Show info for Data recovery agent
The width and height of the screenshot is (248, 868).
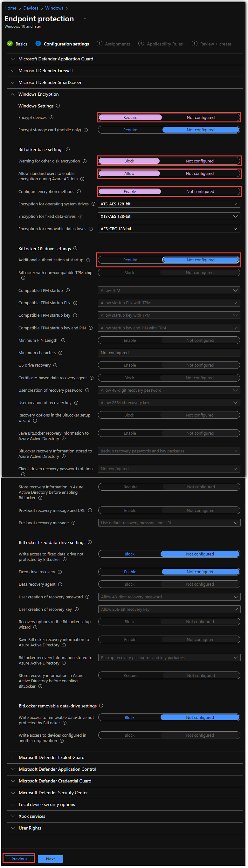coord(60,585)
